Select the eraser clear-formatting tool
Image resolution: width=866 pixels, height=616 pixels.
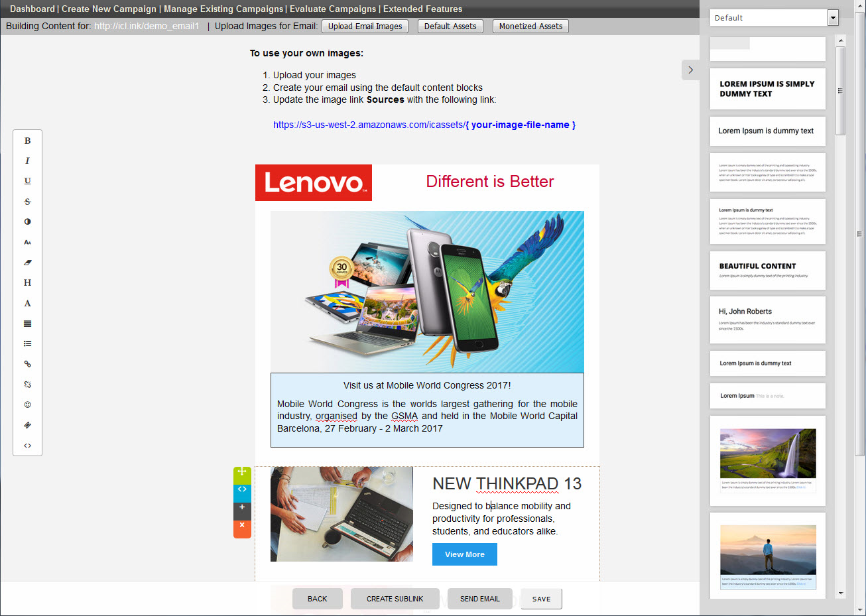click(x=27, y=263)
